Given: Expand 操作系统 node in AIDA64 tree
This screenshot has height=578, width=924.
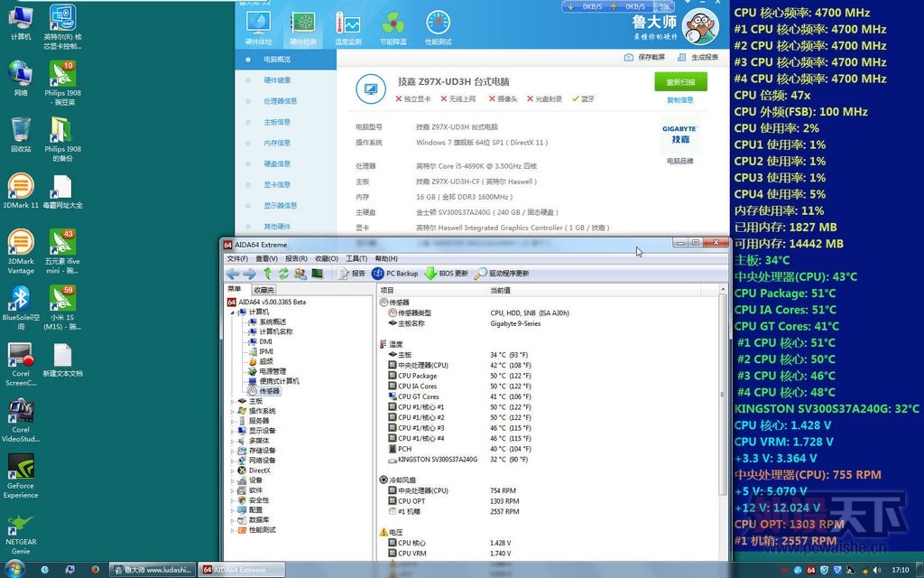Looking at the screenshot, I should [233, 411].
